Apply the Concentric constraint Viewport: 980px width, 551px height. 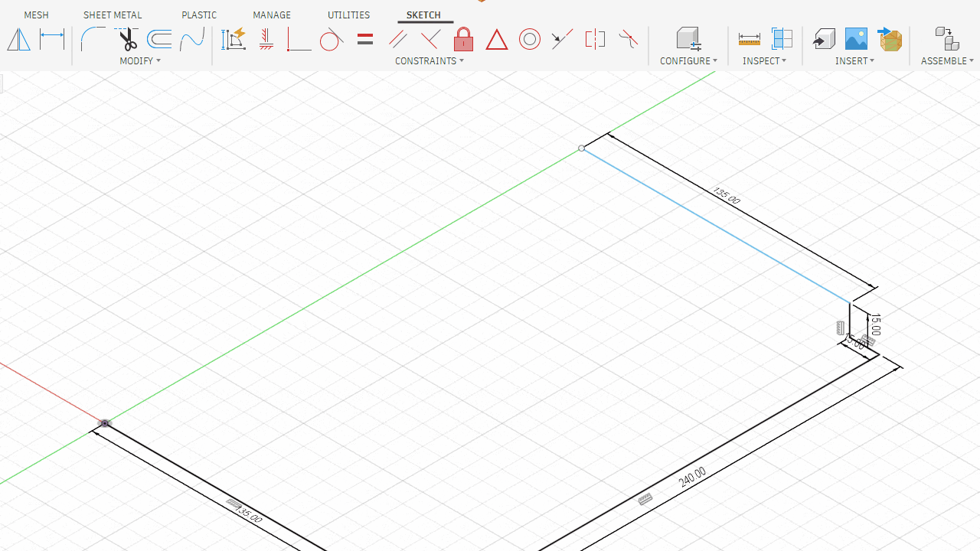point(530,39)
